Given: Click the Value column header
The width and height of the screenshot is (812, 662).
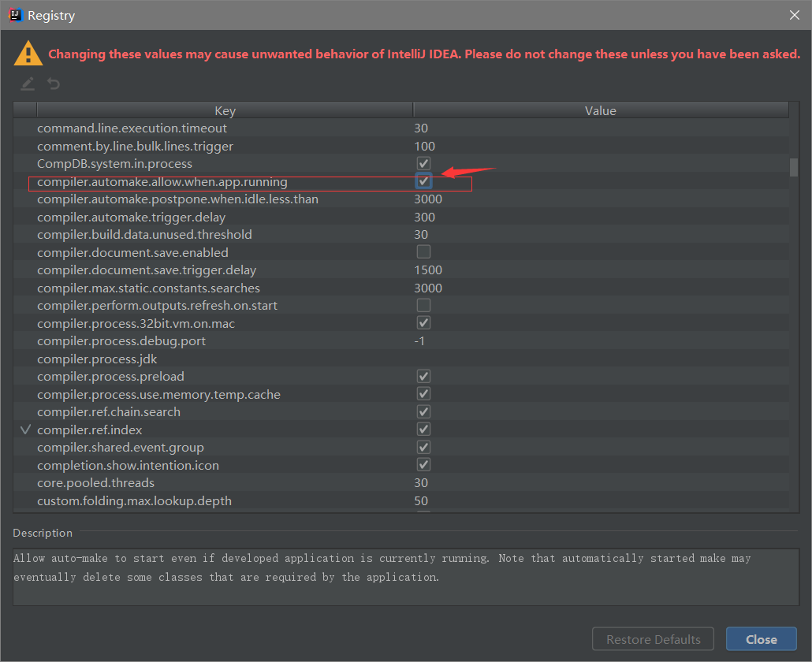Looking at the screenshot, I should point(601,110).
